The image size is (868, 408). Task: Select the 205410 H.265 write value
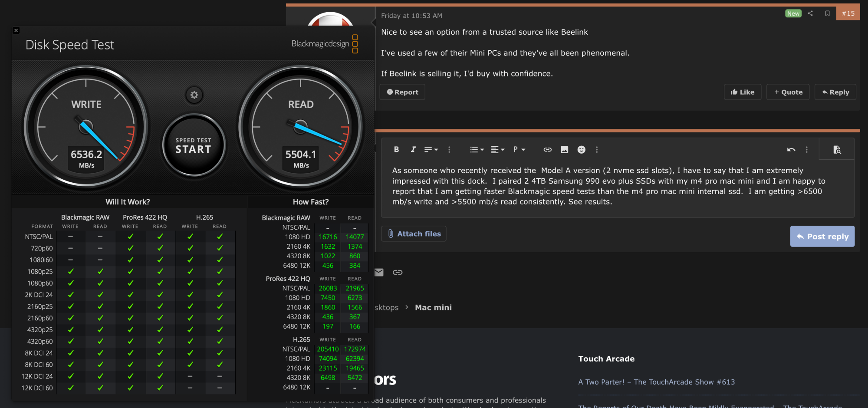[x=328, y=349]
